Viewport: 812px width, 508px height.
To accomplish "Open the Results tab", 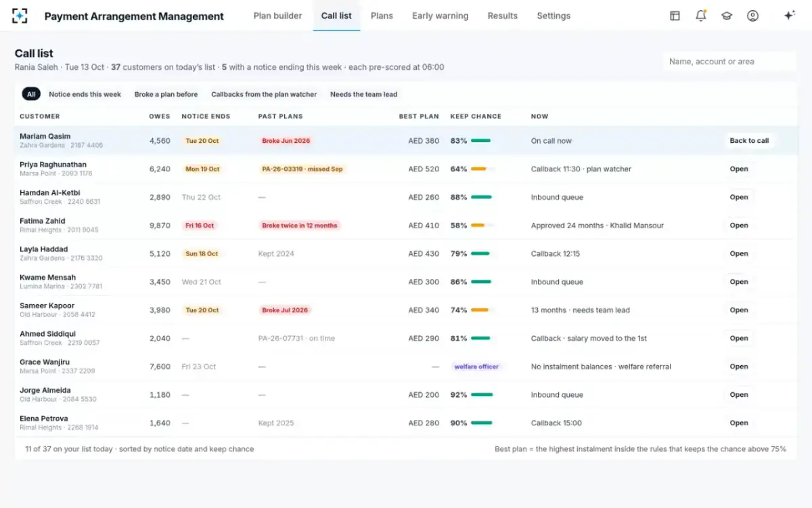I will coord(502,16).
